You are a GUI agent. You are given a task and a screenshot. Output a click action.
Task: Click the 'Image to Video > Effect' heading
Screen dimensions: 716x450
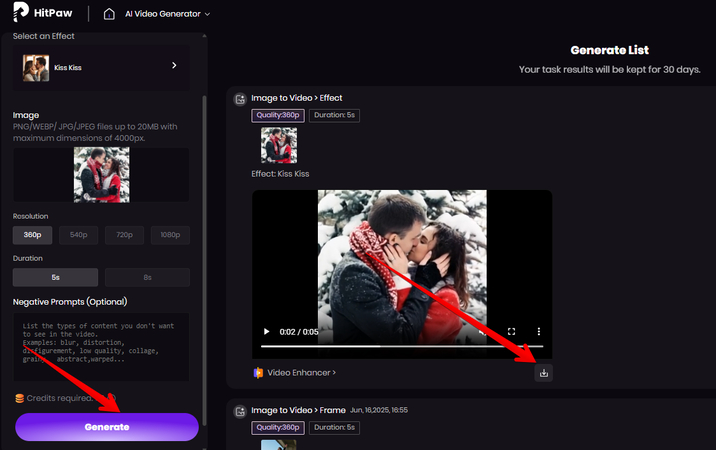[x=296, y=98]
